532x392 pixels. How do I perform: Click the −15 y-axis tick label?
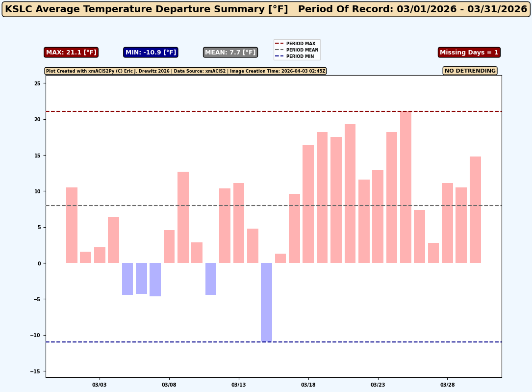pos(35,371)
